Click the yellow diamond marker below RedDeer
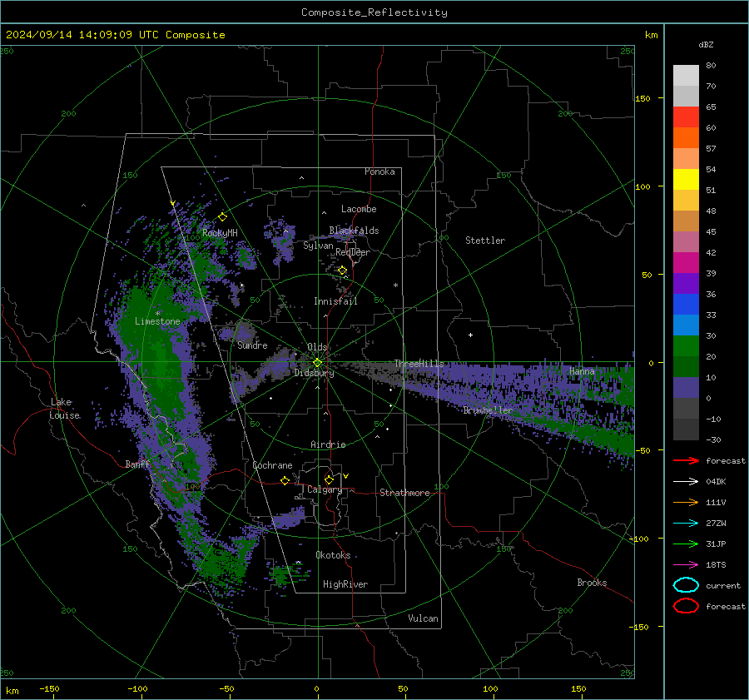The image size is (749, 700). point(343,271)
